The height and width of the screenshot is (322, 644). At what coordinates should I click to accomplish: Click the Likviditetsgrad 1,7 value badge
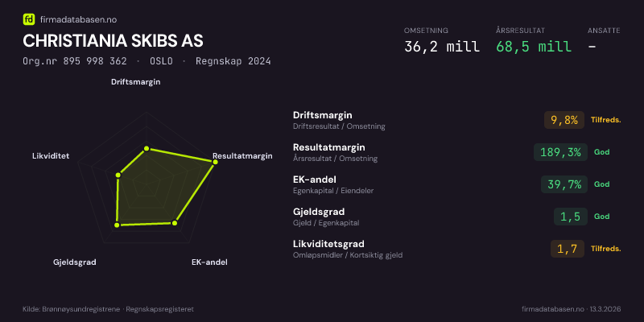(x=567, y=249)
